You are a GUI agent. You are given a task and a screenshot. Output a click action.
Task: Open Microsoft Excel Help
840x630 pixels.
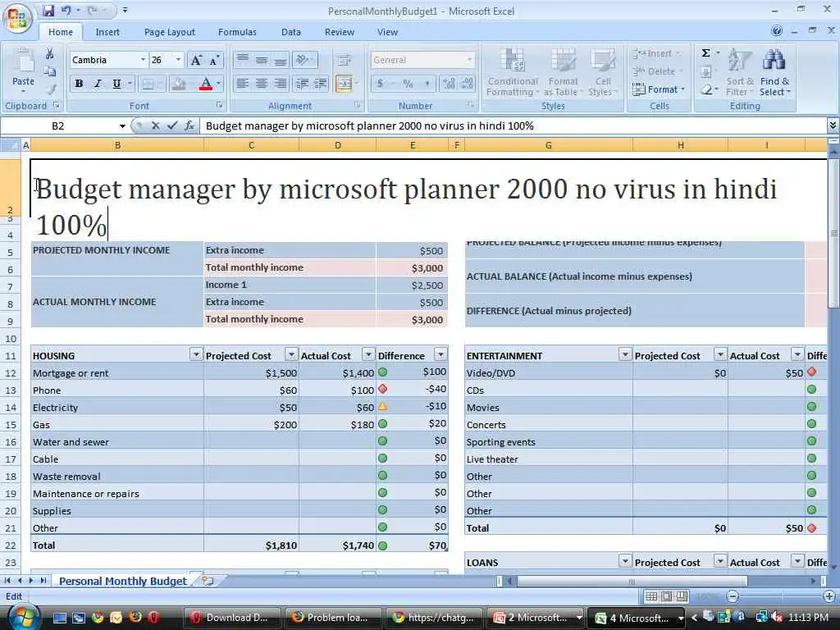pos(776,31)
